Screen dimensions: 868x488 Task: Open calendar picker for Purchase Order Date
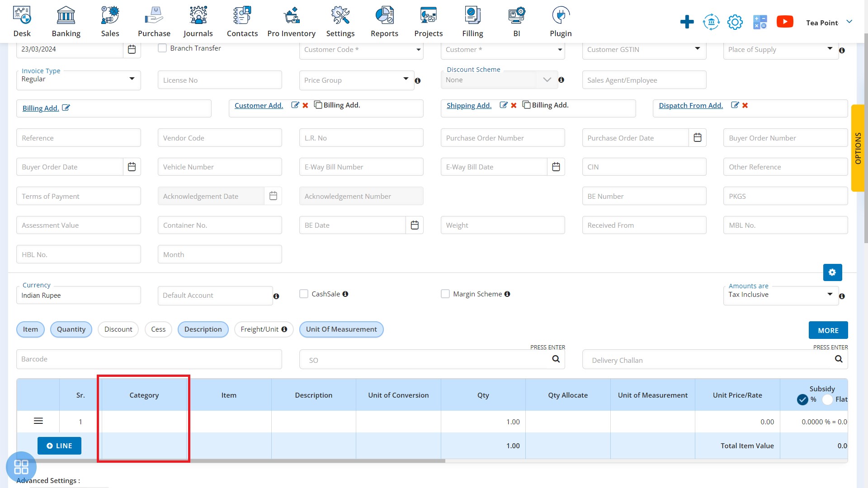698,137
